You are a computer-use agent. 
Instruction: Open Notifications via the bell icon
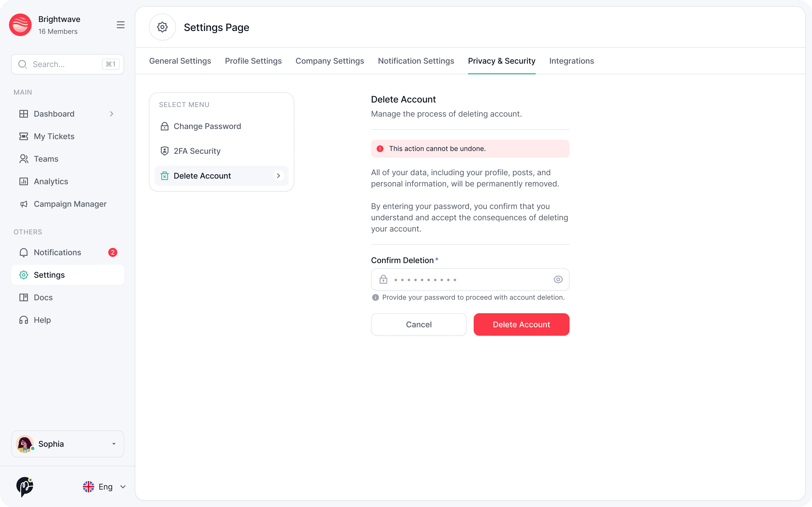click(x=23, y=252)
